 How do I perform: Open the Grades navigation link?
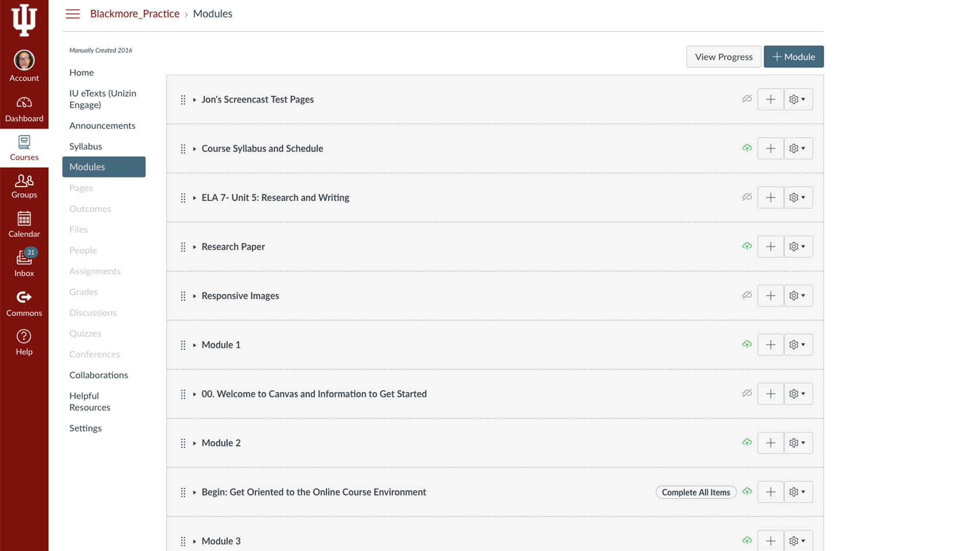pos(83,292)
